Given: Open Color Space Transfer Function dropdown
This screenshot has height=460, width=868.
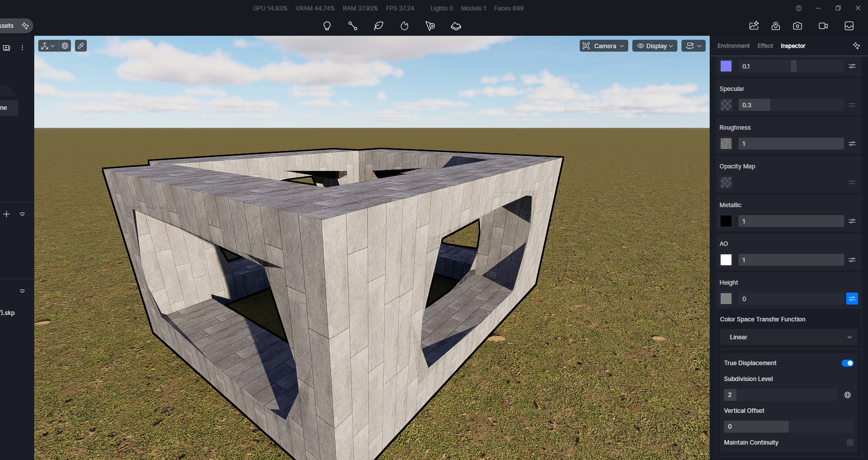Looking at the screenshot, I should 789,337.
